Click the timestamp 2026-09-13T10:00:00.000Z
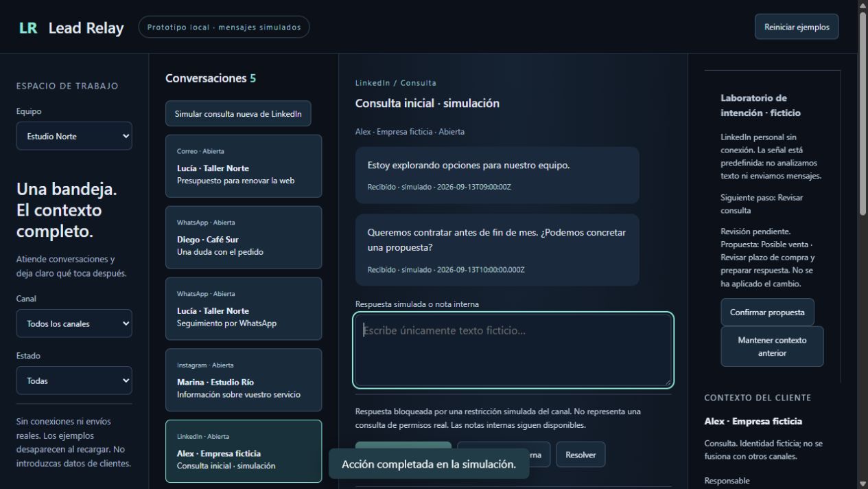 [x=480, y=270]
